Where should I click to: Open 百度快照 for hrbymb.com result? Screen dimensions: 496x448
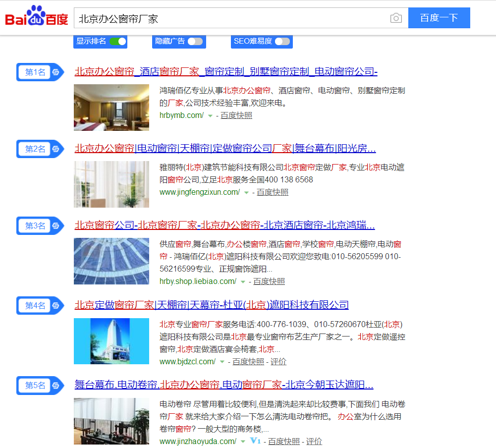[236, 115]
